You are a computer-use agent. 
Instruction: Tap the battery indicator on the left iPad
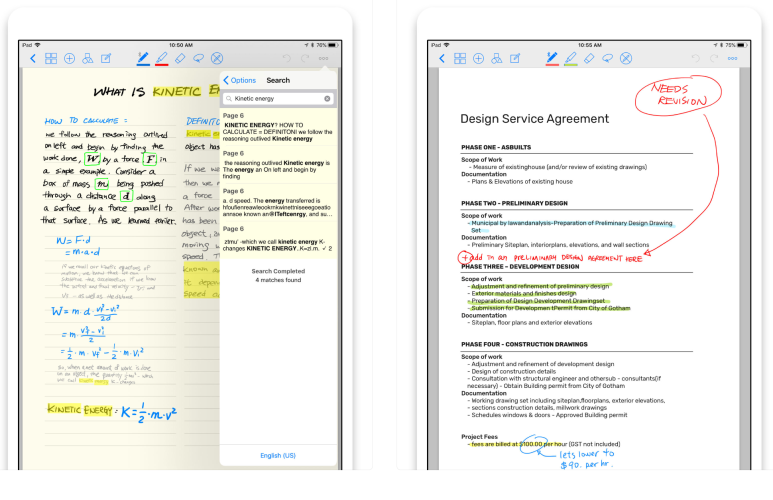click(x=333, y=45)
